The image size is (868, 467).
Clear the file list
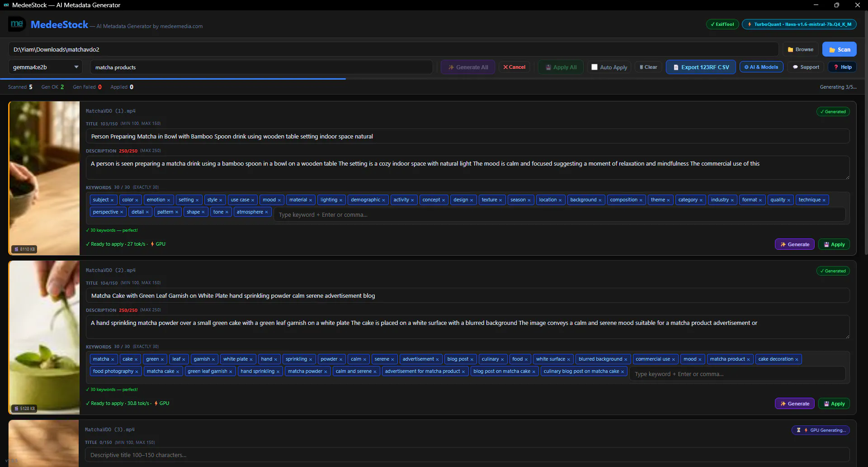click(648, 67)
